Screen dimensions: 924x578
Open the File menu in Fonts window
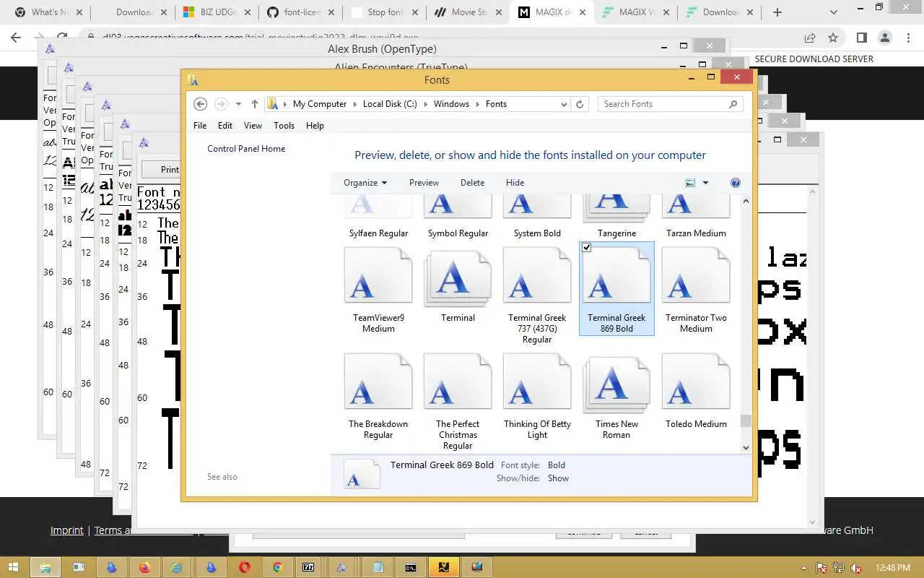click(x=200, y=126)
